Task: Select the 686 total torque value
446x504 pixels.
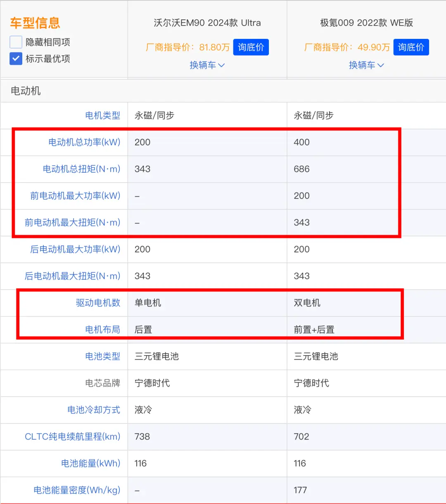Action: [302, 169]
